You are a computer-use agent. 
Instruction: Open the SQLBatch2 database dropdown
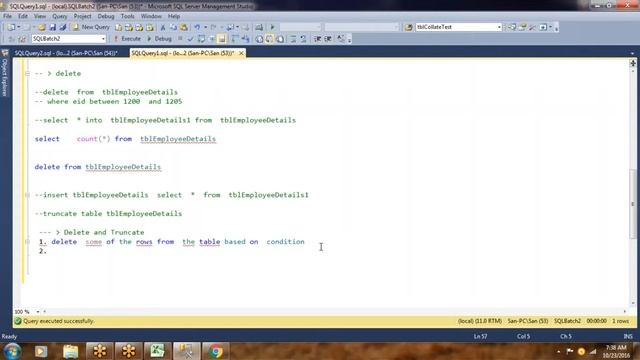103,39
